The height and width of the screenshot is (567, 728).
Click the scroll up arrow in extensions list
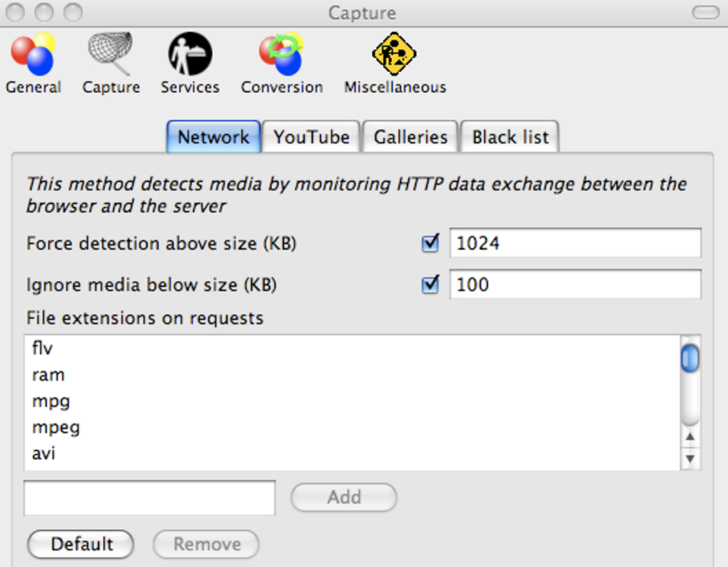689,436
